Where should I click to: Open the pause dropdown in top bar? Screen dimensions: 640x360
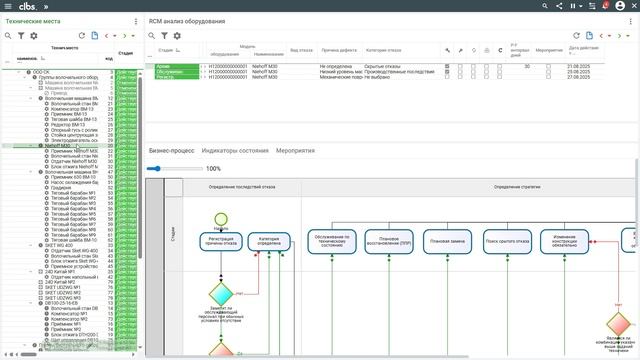point(576,6)
